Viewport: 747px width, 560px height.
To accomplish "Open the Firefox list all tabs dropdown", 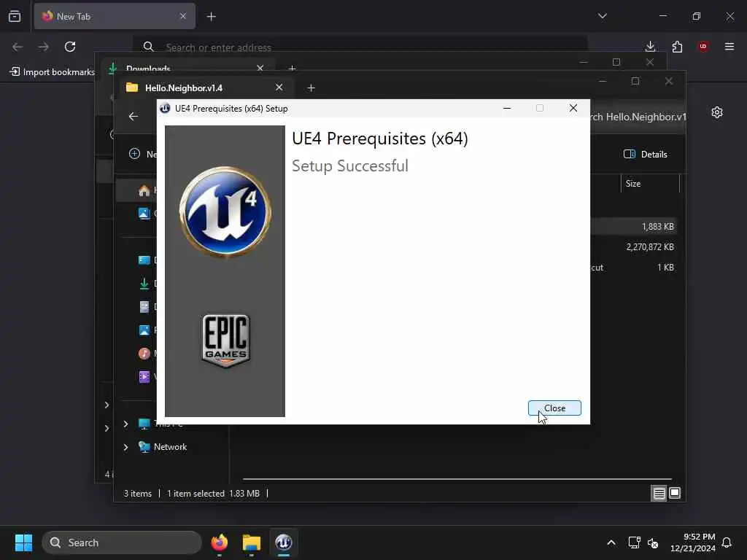I will point(603,16).
